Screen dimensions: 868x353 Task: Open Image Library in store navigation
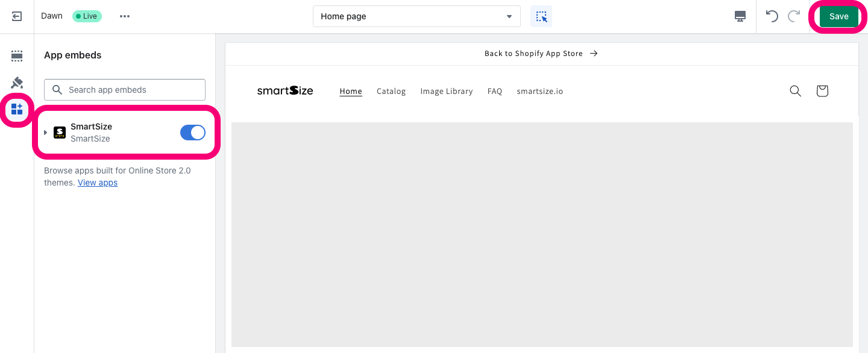[447, 92]
